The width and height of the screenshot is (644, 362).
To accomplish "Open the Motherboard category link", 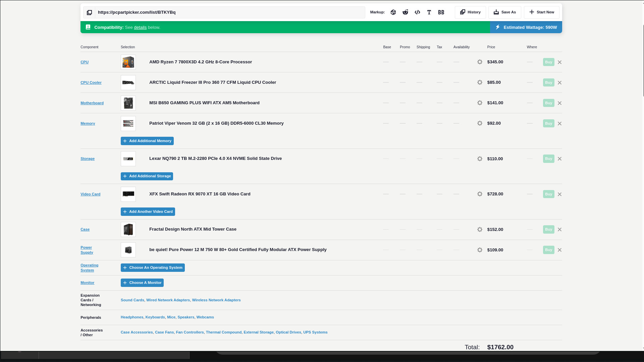I will tap(92, 103).
